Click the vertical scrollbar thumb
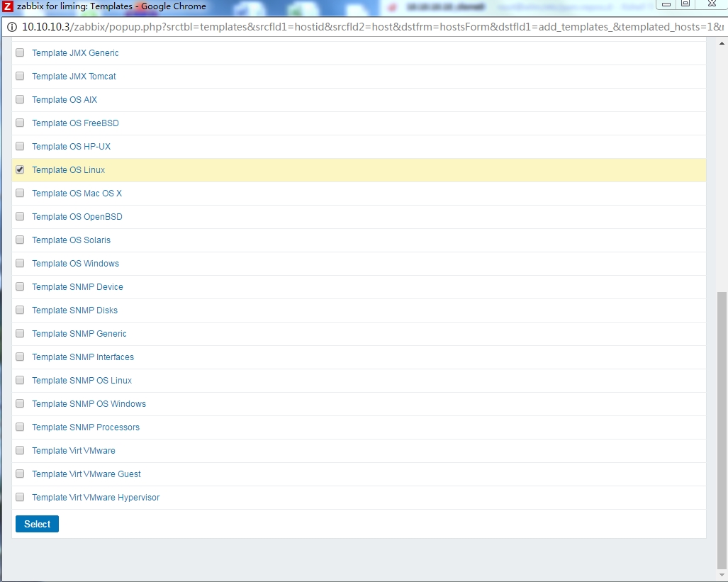The image size is (728, 582). click(x=722, y=430)
